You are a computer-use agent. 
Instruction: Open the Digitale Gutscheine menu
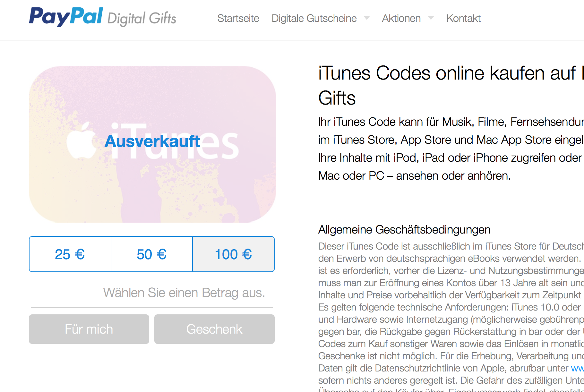pyautogui.click(x=314, y=18)
